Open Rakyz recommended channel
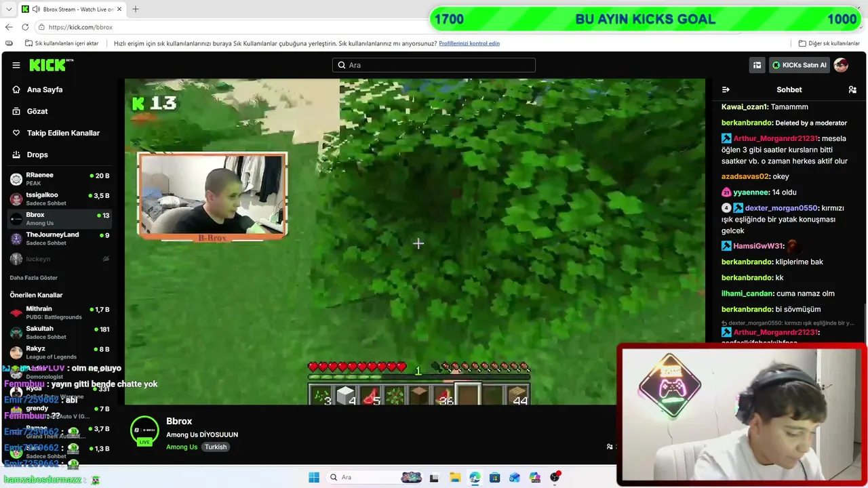This screenshot has width=868, height=488. click(60, 352)
